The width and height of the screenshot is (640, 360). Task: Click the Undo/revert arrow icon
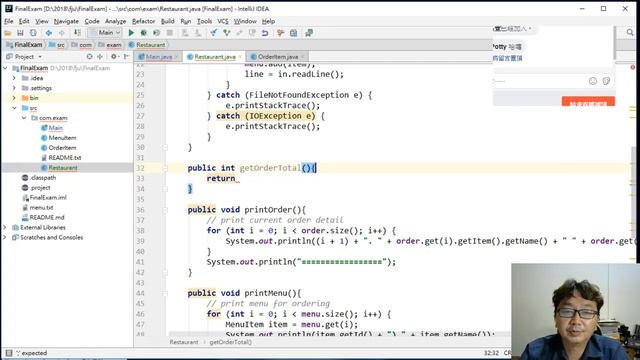tap(265, 33)
